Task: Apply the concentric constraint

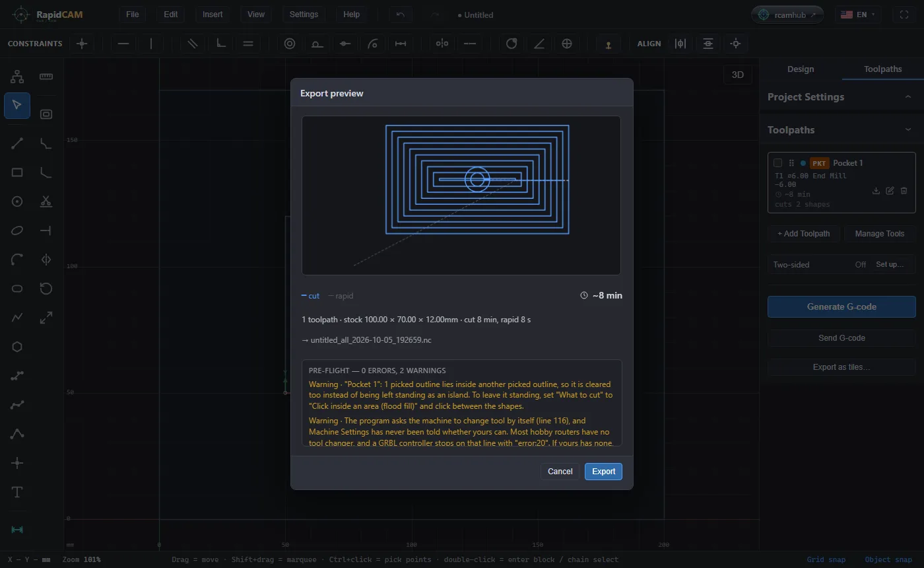Action: pyautogui.click(x=289, y=44)
